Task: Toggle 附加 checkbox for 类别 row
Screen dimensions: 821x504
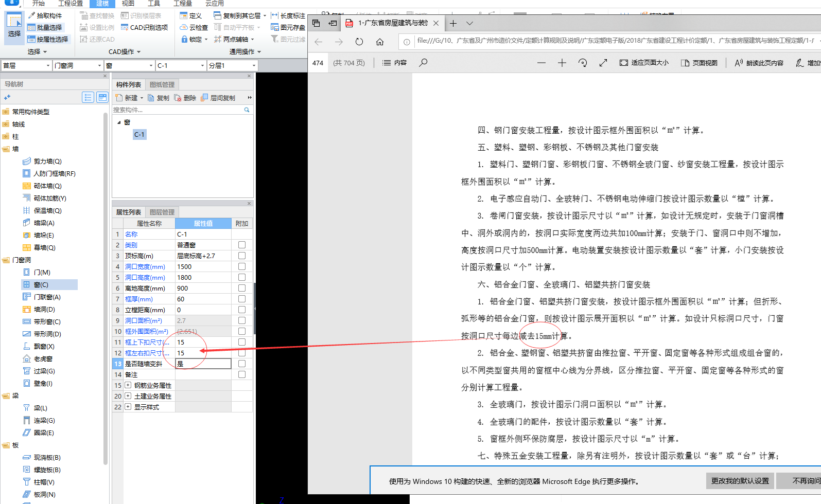Action: 242,245
